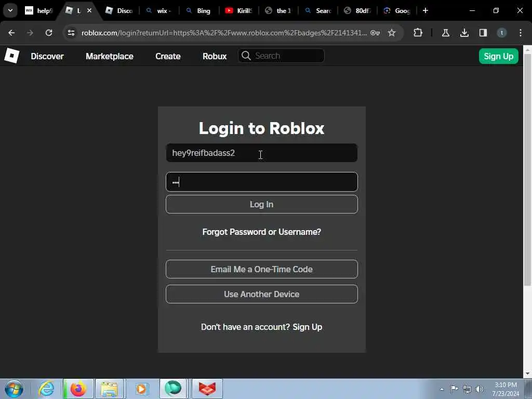The image size is (532, 399).
Task: Open the Action Center flag icon
Action: (454, 389)
